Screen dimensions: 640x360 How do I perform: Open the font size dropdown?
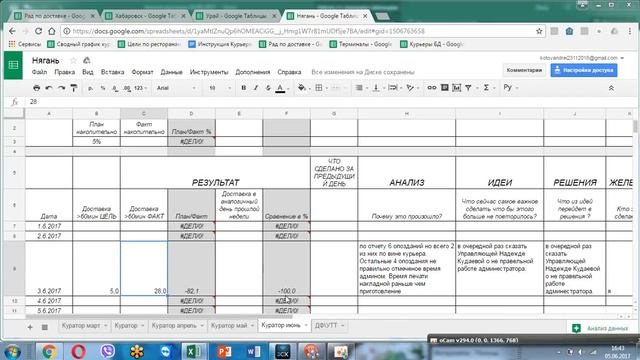coord(220,88)
